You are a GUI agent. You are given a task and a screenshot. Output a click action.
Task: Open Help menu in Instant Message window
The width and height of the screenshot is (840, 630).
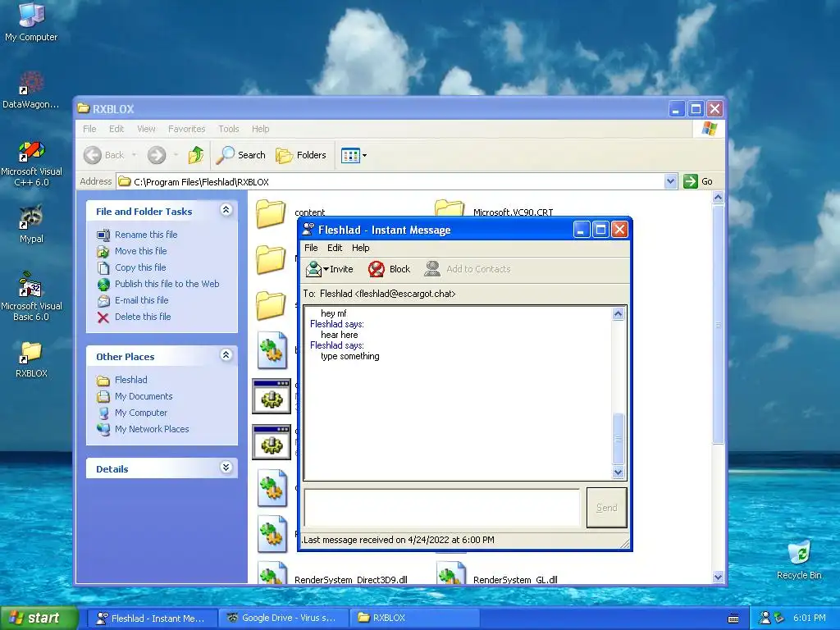(x=361, y=248)
